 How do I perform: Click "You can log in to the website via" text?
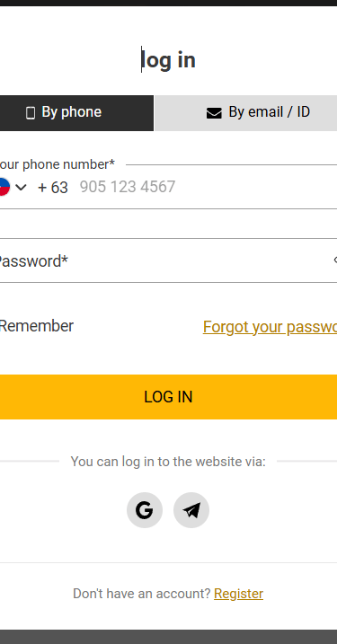[168, 462]
